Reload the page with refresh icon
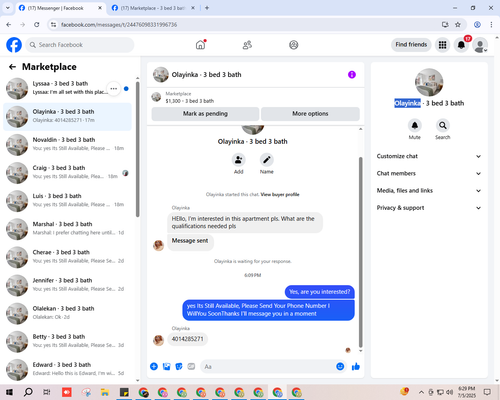 (x=37, y=25)
